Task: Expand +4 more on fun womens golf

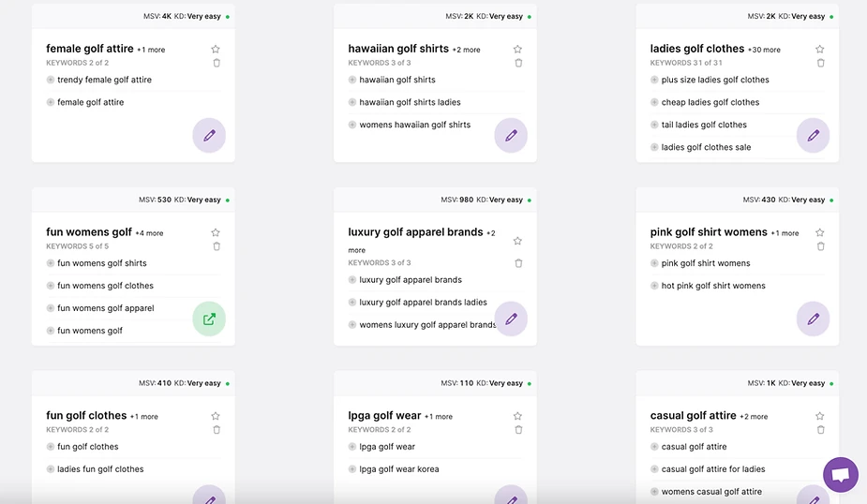Action: click(149, 233)
